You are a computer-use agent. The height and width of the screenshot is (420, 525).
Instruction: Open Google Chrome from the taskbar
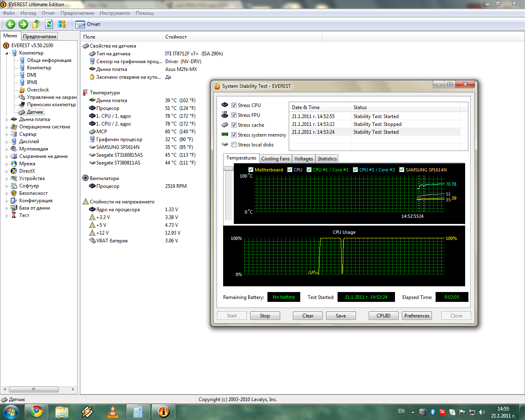click(x=37, y=411)
